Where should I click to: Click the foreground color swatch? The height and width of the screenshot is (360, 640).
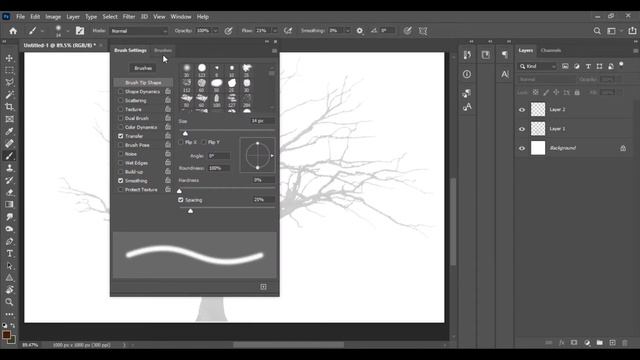click(6, 335)
